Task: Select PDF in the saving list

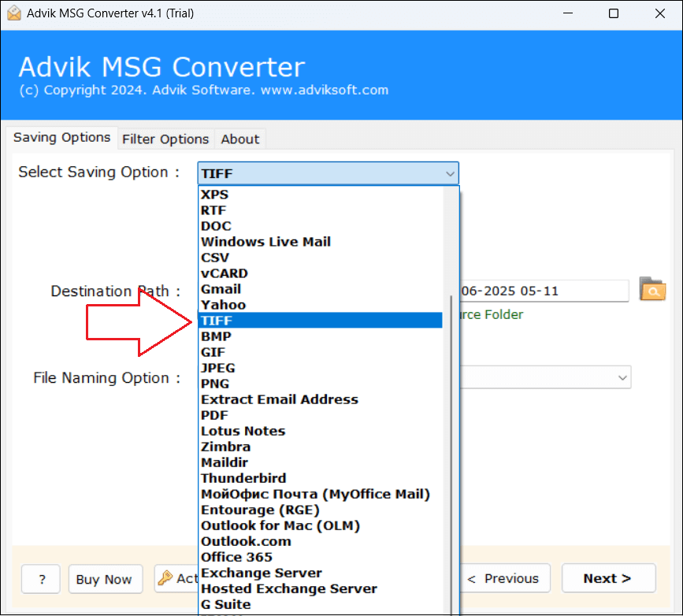Action: [320, 414]
